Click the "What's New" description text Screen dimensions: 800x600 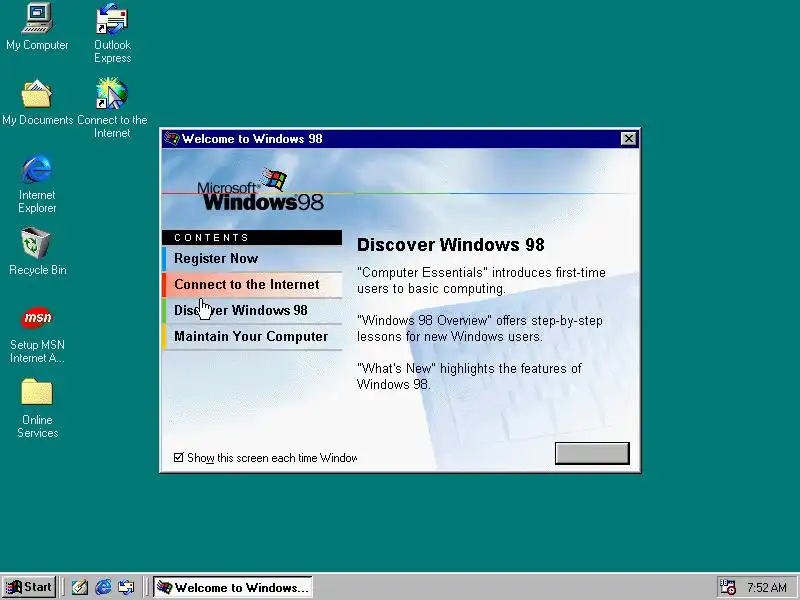(469, 376)
